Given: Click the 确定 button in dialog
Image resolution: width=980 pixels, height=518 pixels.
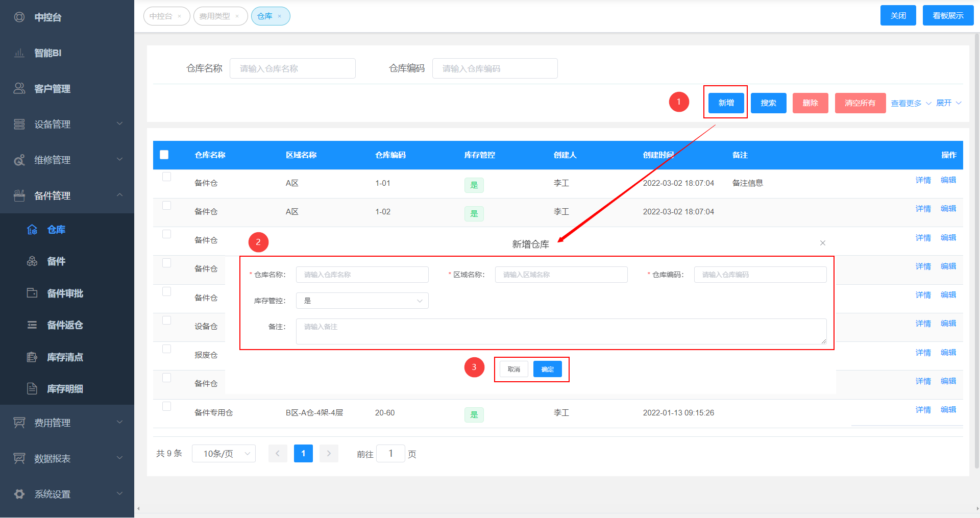Looking at the screenshot, I should 547,369.
